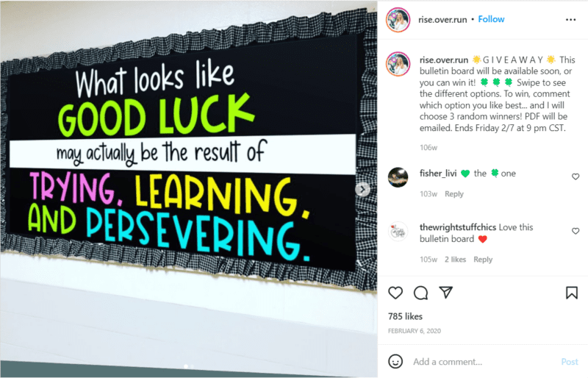Open comment bubble icon under post
The height and width of the screenshot is (378, 588).
point(420,293)
